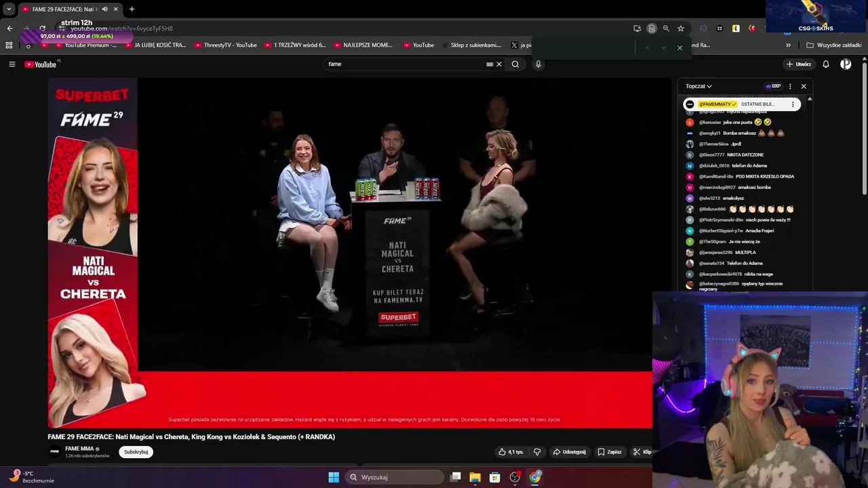Viewport: 868px width, 488px height.
Task: Open the pinned message three dots menu
Action: [793, 104]
